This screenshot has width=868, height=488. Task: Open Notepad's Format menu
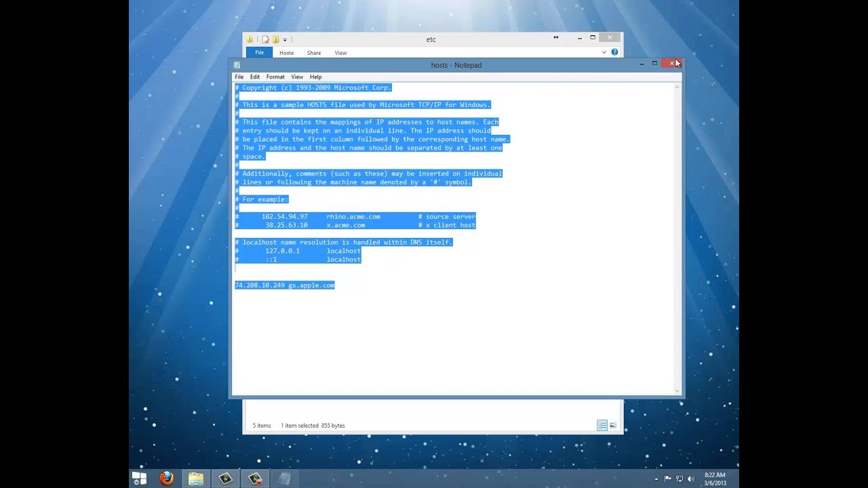[x=275, y=77]
